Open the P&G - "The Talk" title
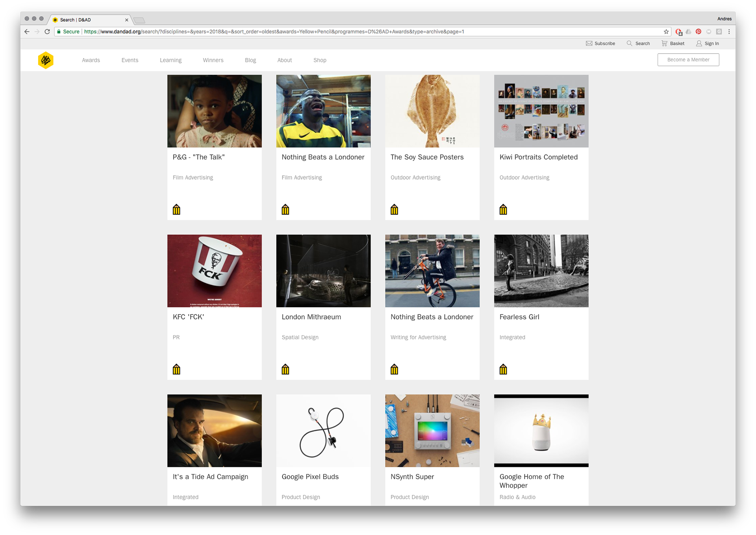 199,157
